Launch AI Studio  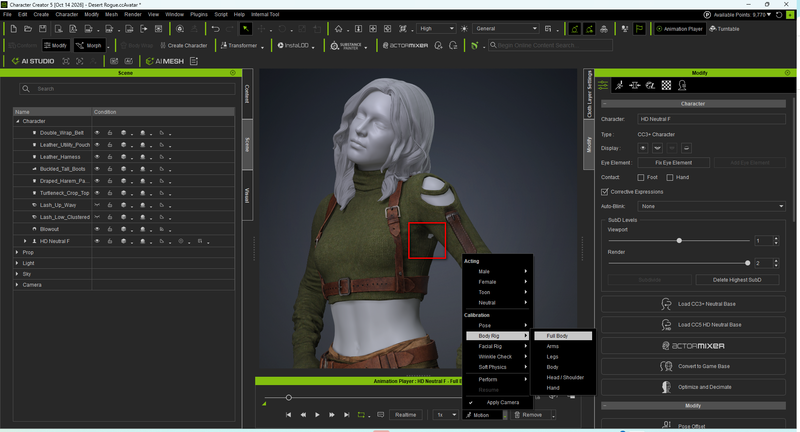click(x=33, y=61)
